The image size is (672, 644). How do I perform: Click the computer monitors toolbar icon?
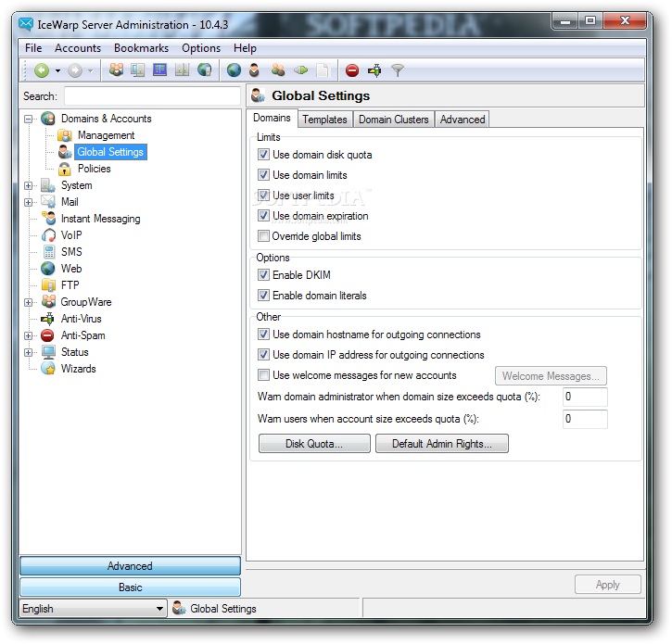[x=138, y=69]
